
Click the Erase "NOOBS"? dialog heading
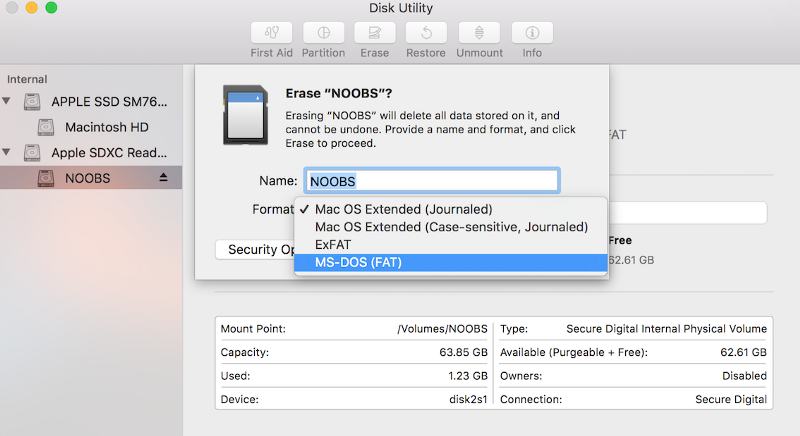coord(339,93)
